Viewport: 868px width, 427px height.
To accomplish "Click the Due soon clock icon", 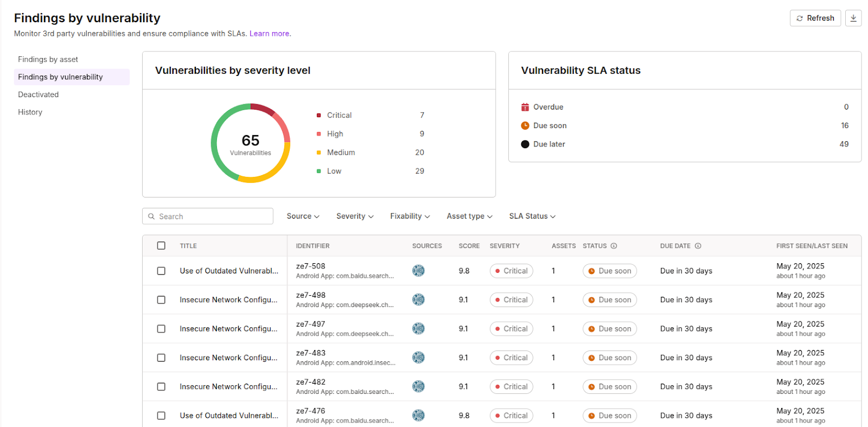I will pyautogui.click(x=525, y=125).
